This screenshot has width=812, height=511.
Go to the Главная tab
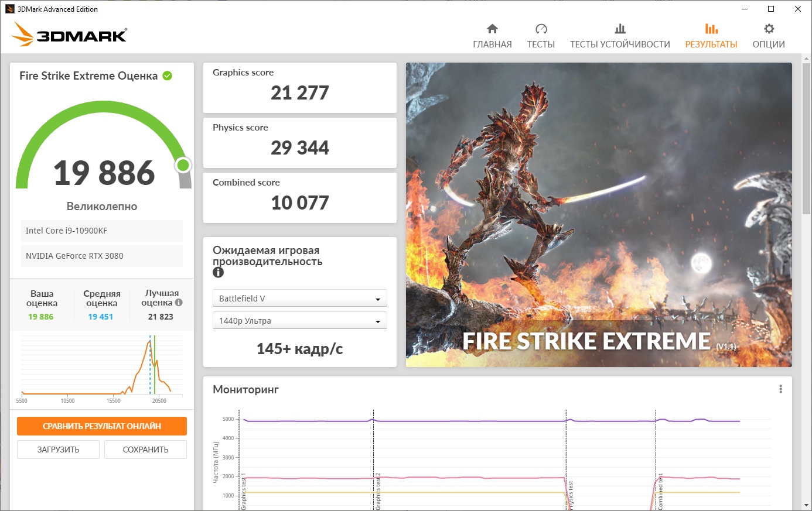pyautogui.click(x=492, y=36)
